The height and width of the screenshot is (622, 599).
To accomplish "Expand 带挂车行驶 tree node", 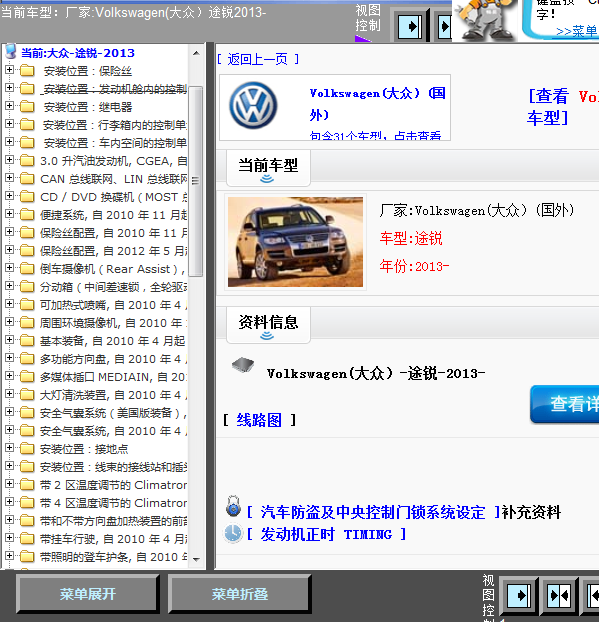I will (x=9, y=538).
